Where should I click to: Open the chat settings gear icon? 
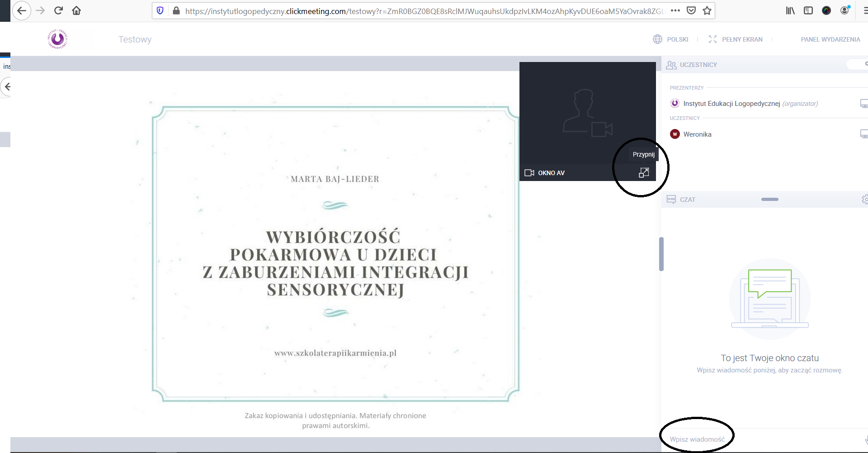point(864,199)
